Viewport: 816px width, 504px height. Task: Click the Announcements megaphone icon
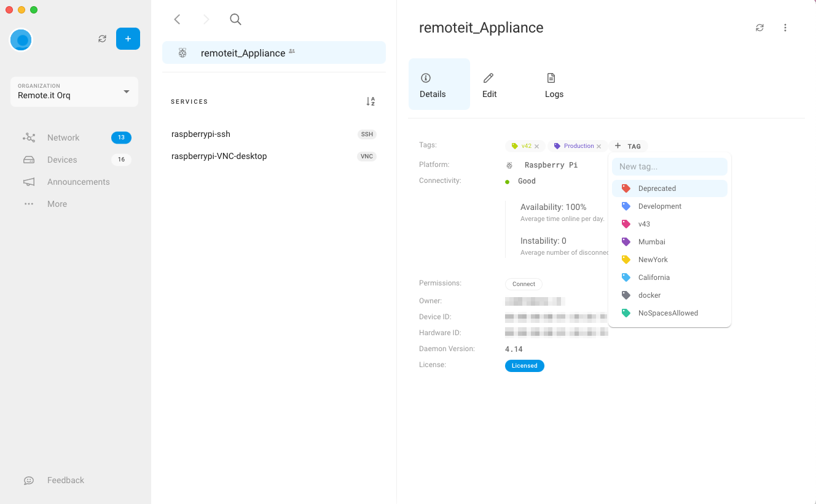coord(29,182)
